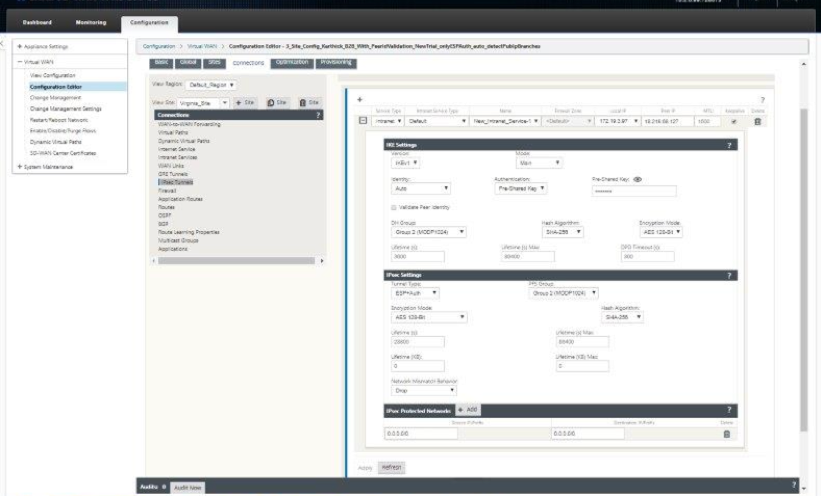
Task: Collapse the left sidebar with chevron
Action: tap(2, 44)
